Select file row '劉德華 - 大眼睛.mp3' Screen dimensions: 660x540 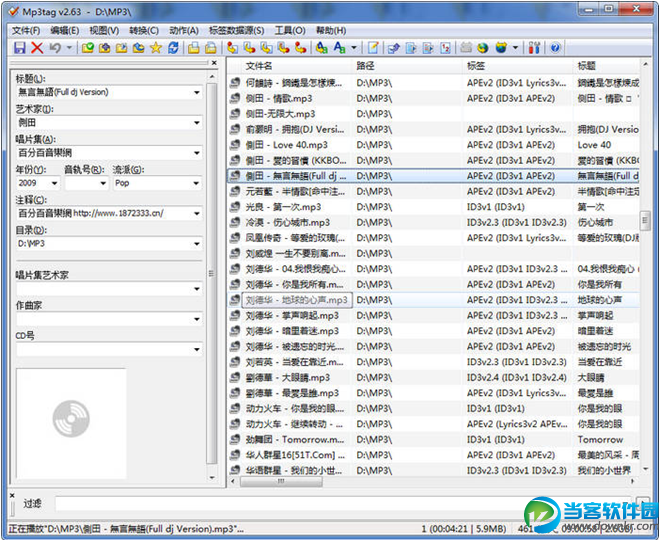coord(434,378)
